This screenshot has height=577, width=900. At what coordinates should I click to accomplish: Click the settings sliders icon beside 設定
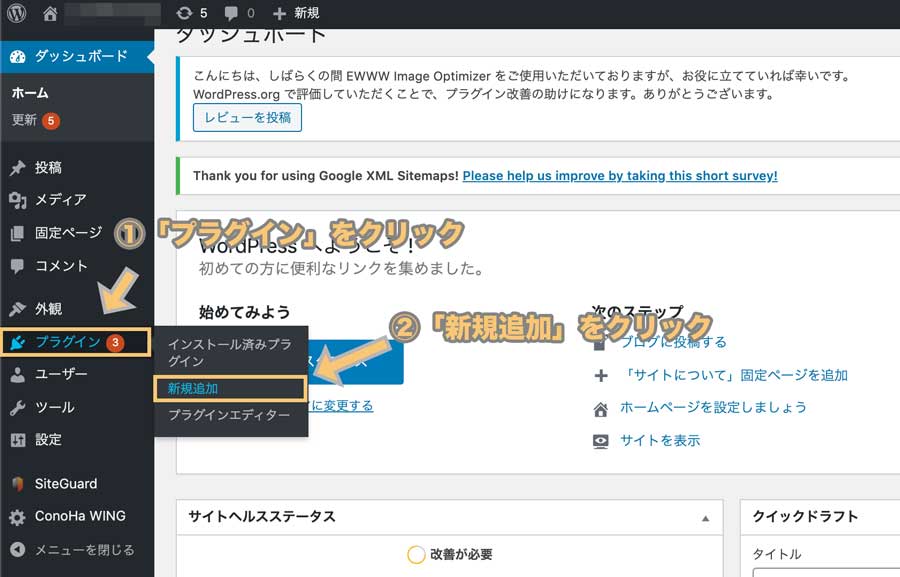click(18, 440)
